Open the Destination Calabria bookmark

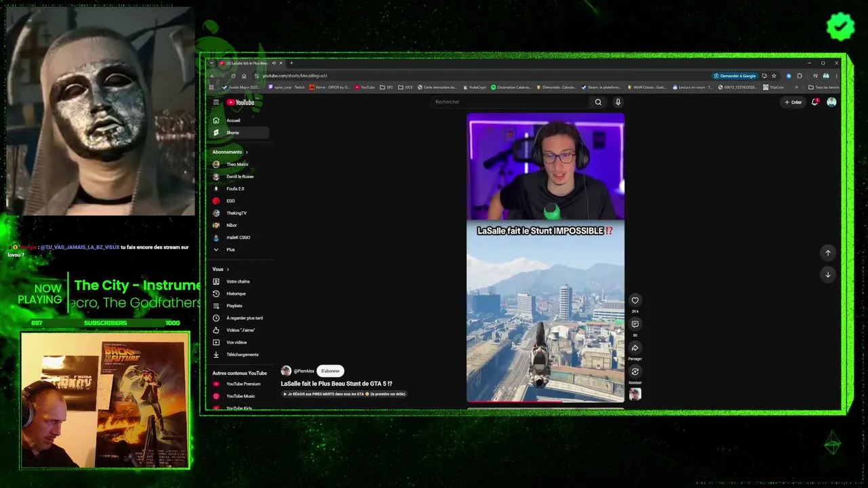tap(511, 87)
